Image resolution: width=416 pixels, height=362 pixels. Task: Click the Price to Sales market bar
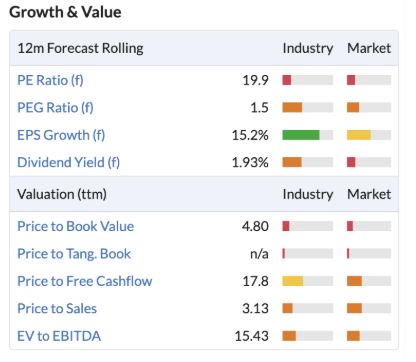click(x=369, y=308)
